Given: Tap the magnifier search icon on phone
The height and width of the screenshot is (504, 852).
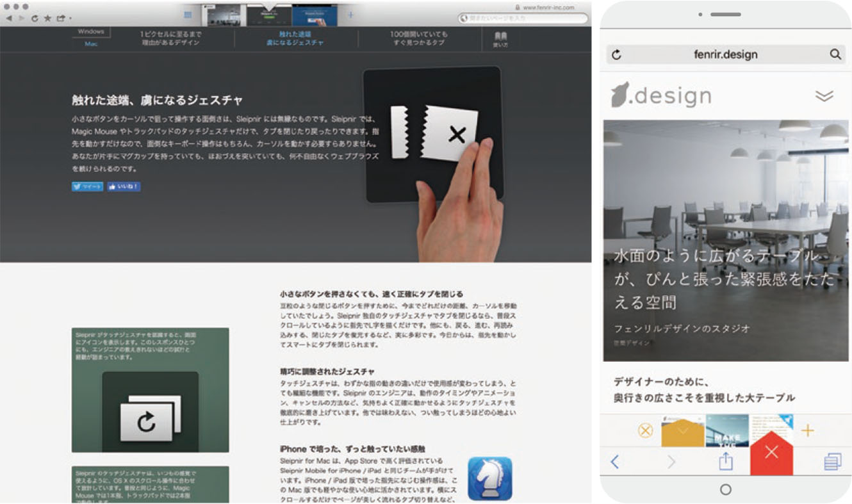Looking at the screenshot, I should (x=835, y=54).
